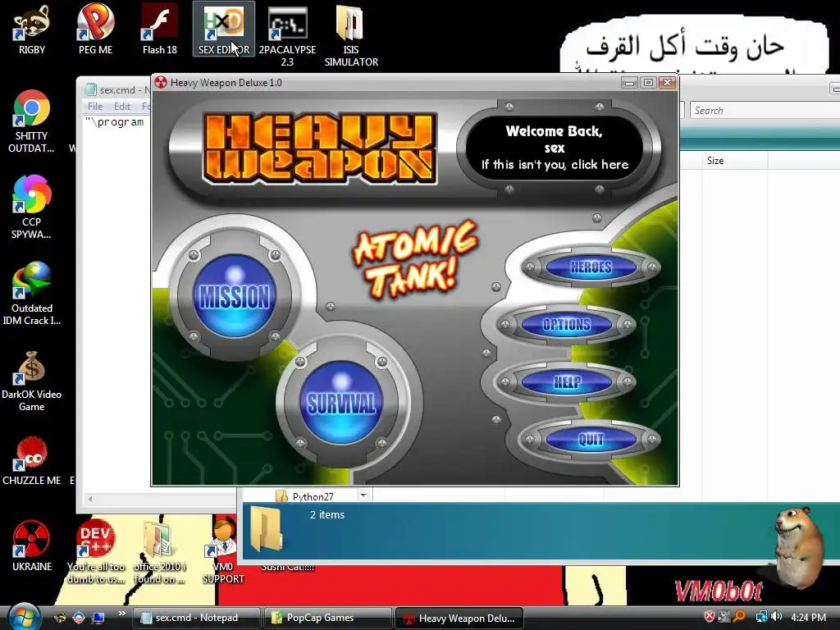
Task: Open the game Options menu
Action: point(567,324)
